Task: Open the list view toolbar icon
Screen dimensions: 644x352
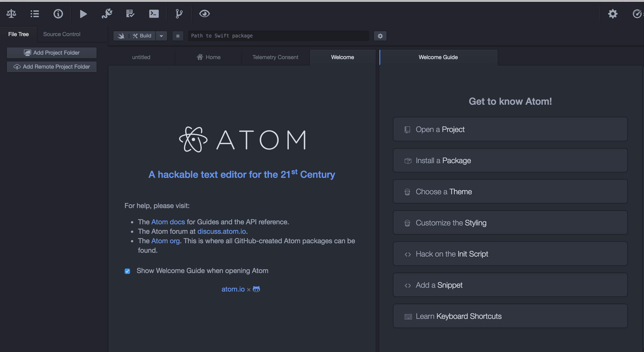Action: (35, 14)
